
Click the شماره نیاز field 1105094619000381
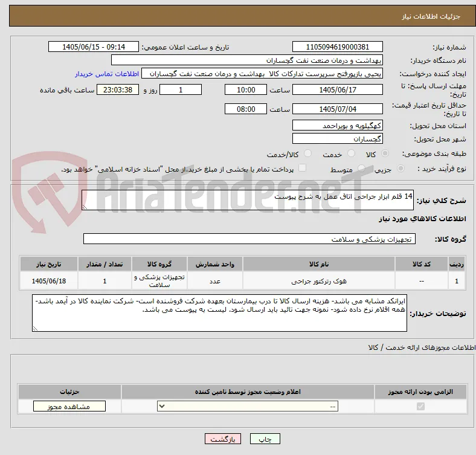tap(338, 47)
